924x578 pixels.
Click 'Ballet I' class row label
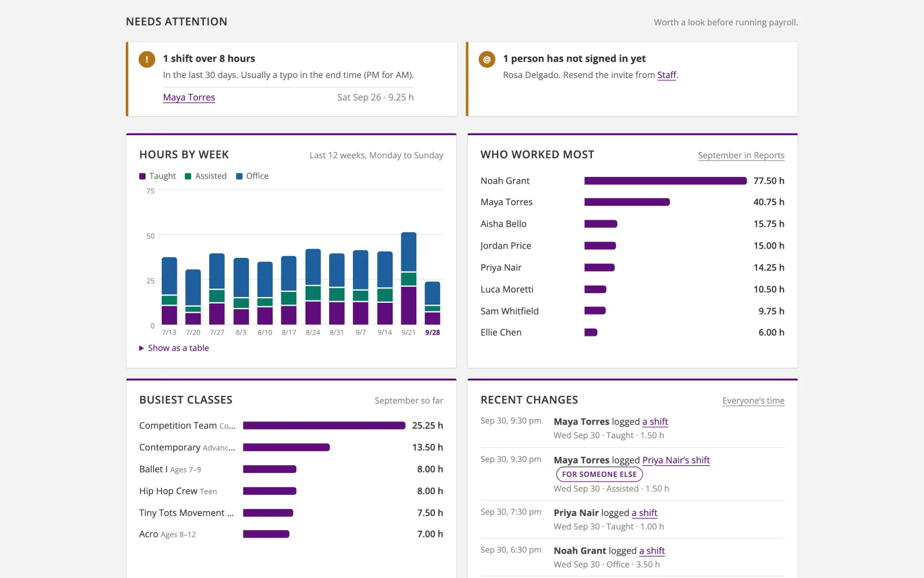(170, 469)
